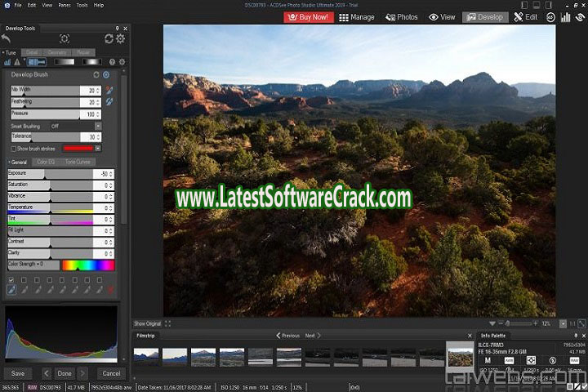Click the brush icon beside Nib Width

pyautogui.click(x=109, y=90)
